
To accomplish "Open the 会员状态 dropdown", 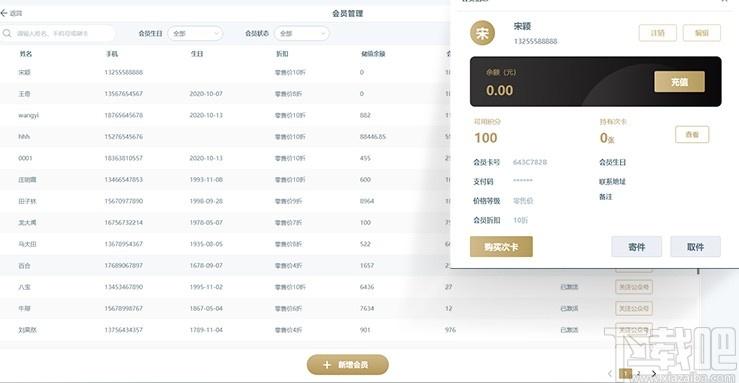I will click(302, 33).
